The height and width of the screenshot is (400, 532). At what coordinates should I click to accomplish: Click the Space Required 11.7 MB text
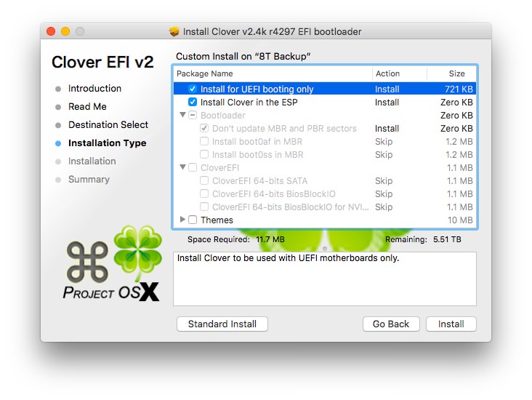click(x=235, y=239)
